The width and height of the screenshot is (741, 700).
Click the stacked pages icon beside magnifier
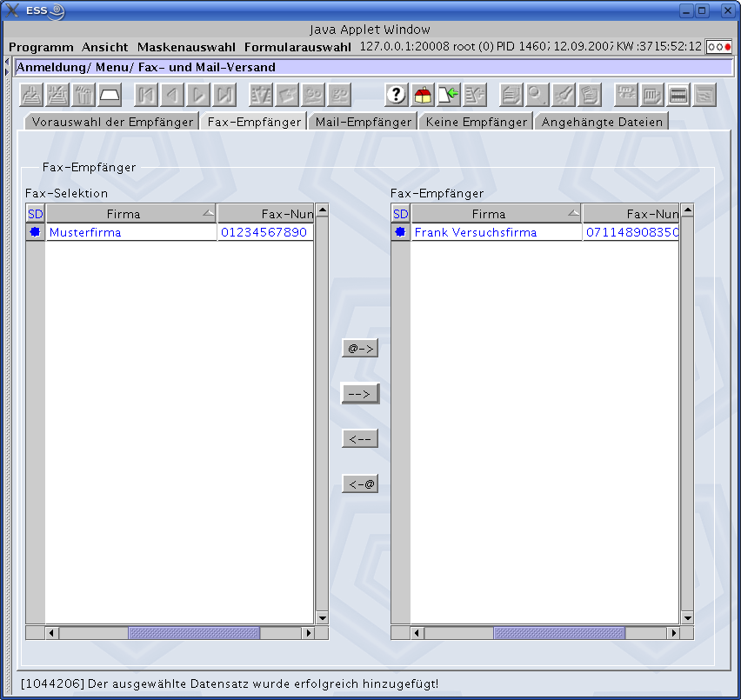click(511, 95)
